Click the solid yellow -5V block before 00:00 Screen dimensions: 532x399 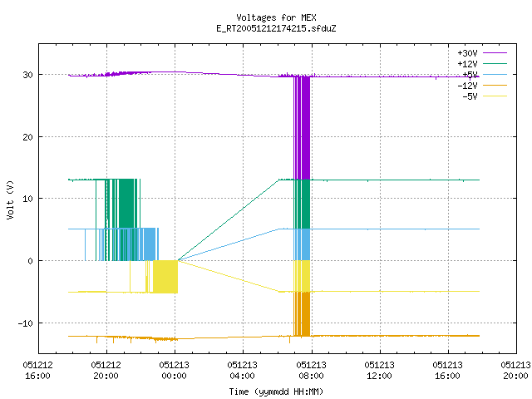(165, 277)
